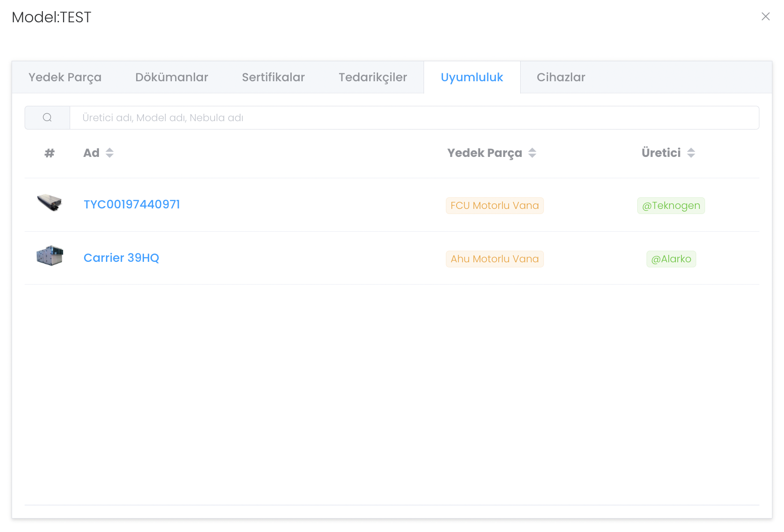Viewport: 784px width, 532px height.
Task: Go to the Sertifikalar tab
Action: 273,77
